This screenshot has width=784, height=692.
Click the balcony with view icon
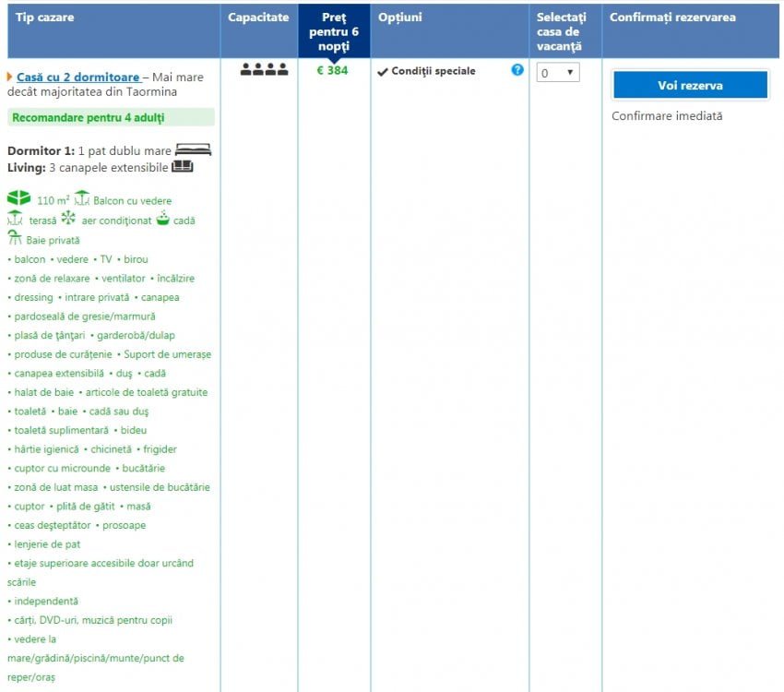click(x=82, y=198)
